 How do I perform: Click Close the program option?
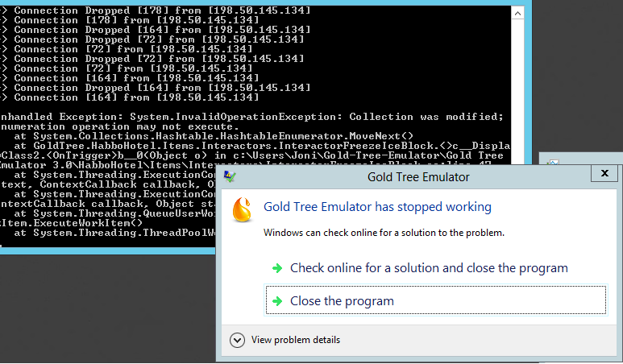436,300
